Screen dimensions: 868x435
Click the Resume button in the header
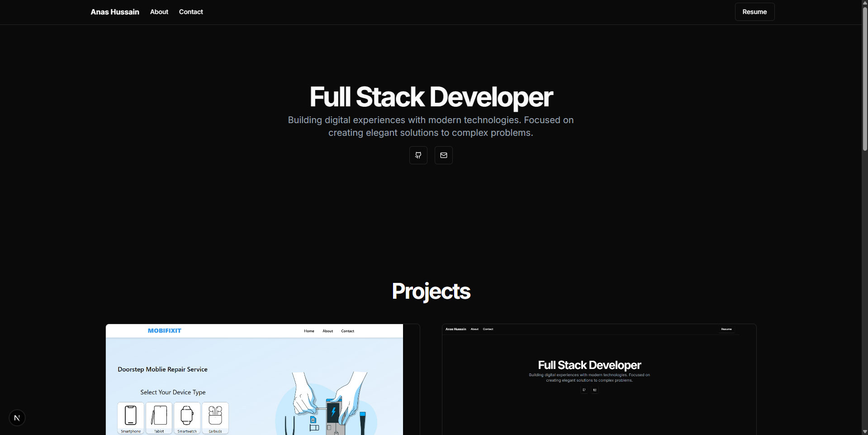754,12
